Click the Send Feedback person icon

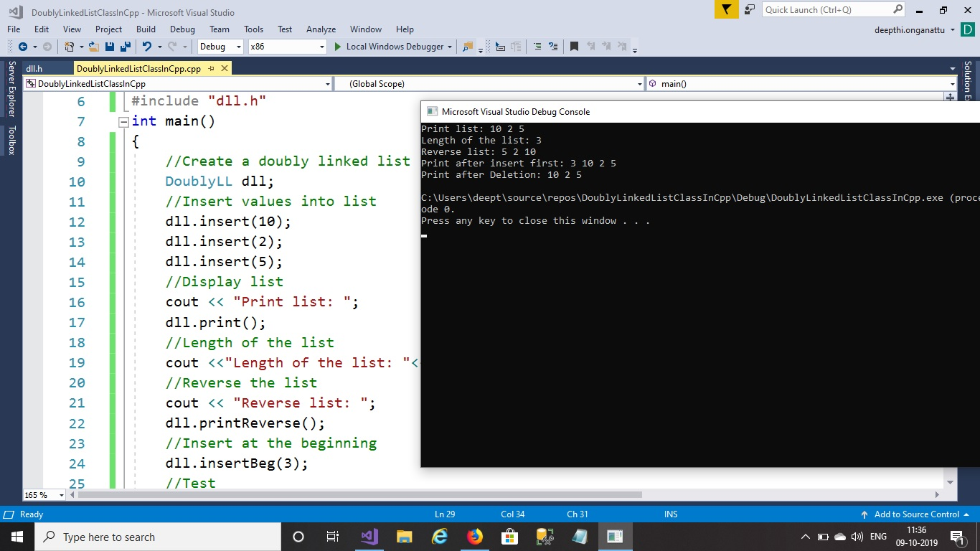[750, 9]
